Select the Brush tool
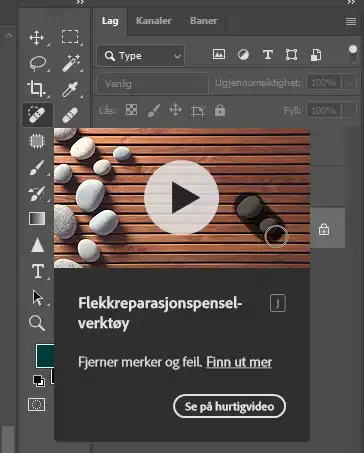Image resolution: width=364 pixels, height=453 pixels. click(37, 167)
